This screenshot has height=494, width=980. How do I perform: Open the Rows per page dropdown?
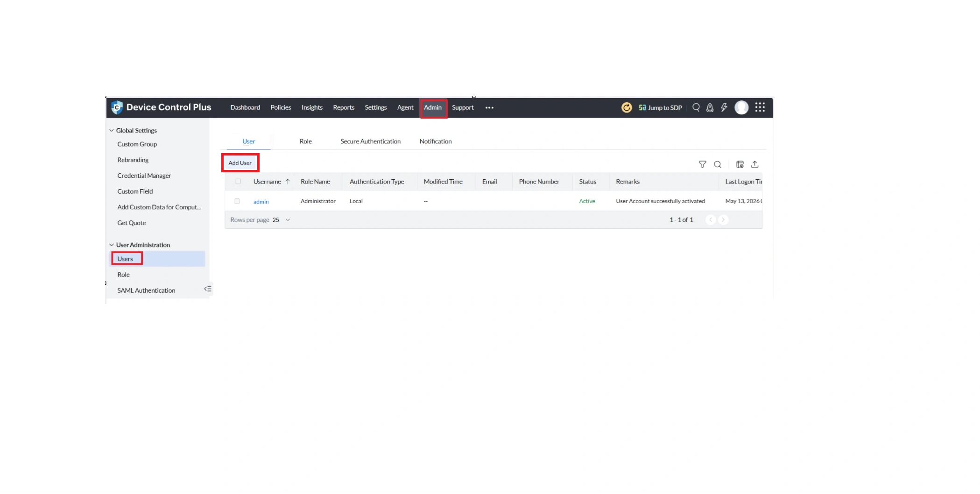pyautogui.click(x=282, y=220)
